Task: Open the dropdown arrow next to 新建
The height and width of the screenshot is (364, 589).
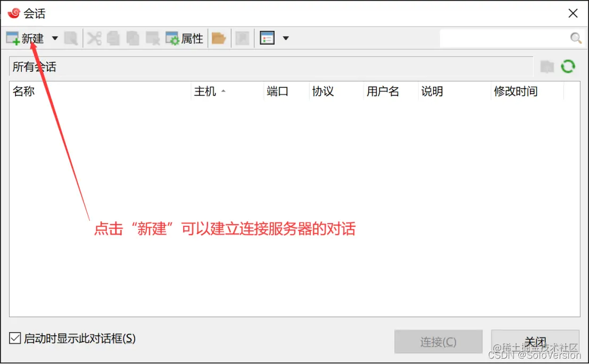Action: pos(54,38)
